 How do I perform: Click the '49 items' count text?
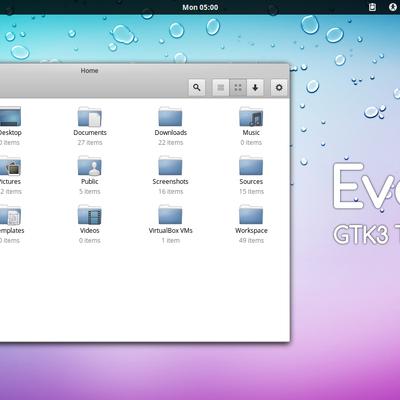coord(251,240)
